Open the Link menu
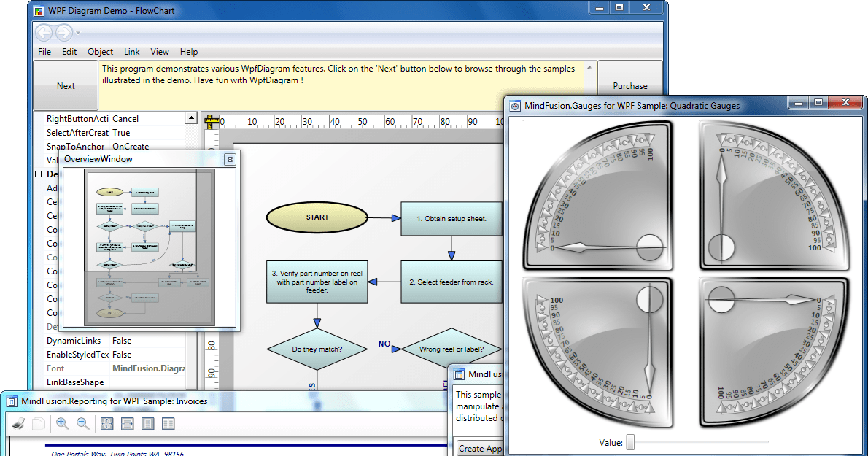 coord(131,52)
